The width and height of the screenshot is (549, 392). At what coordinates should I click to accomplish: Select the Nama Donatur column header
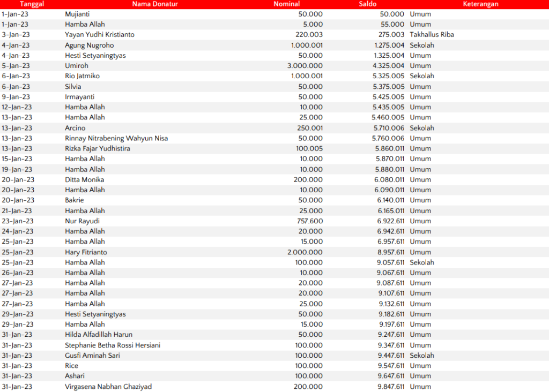[155, 4]
